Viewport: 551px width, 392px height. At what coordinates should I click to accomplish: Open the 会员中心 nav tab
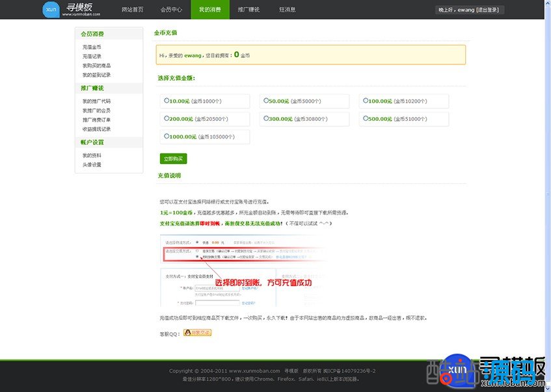click(x=170, y=10)
